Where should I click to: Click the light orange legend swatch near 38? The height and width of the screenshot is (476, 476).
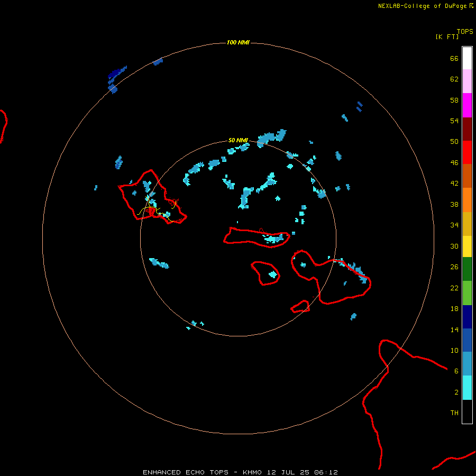tap(467, 199)
